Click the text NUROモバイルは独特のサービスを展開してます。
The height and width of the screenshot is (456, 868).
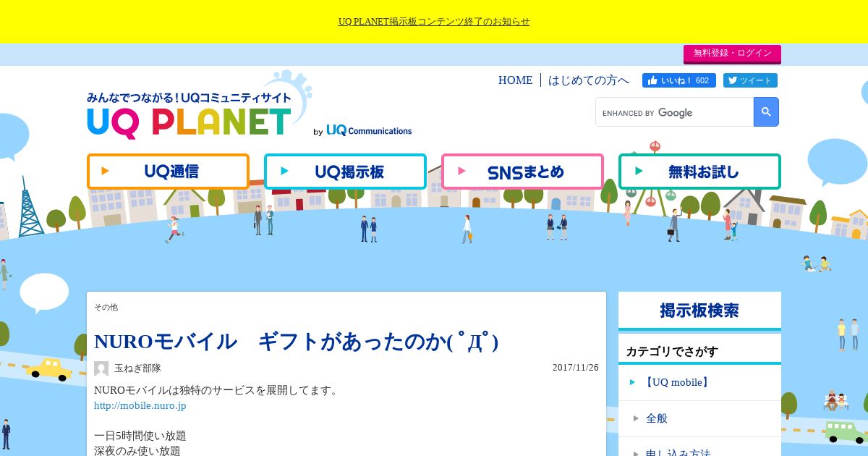[216, 390]
